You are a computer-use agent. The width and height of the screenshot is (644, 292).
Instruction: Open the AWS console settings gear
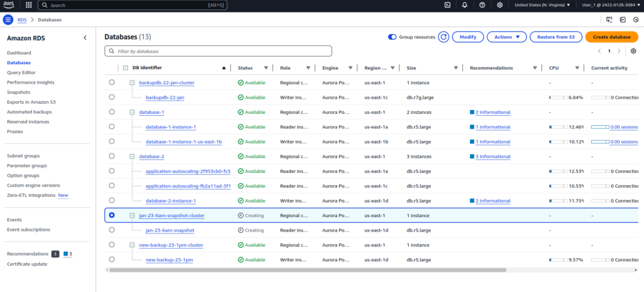(499, 5)
